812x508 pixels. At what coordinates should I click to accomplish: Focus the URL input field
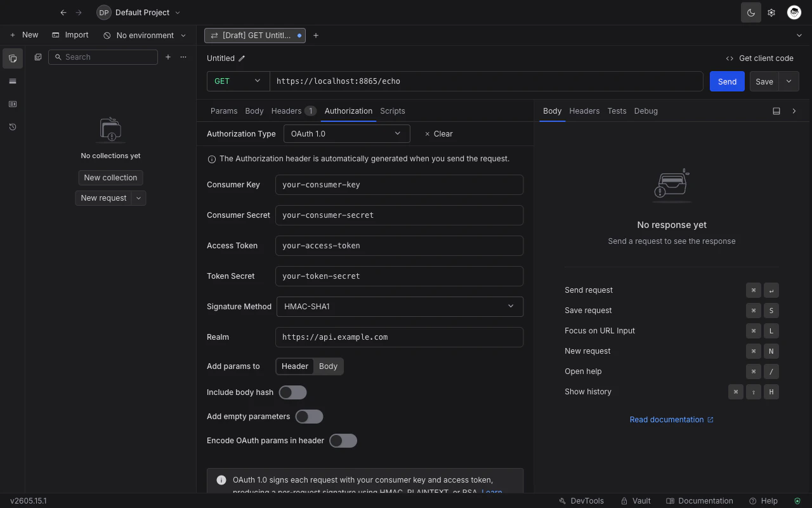[487, 81]
